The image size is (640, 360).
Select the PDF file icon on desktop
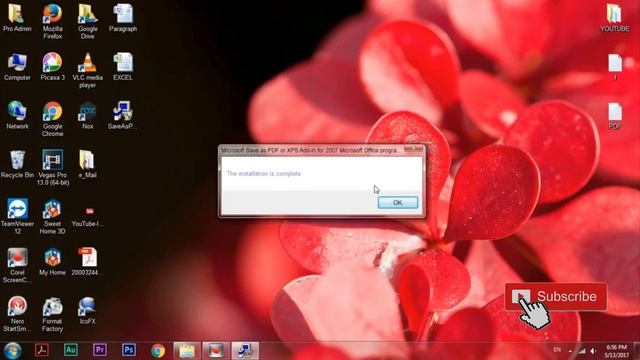pos(614,116)
